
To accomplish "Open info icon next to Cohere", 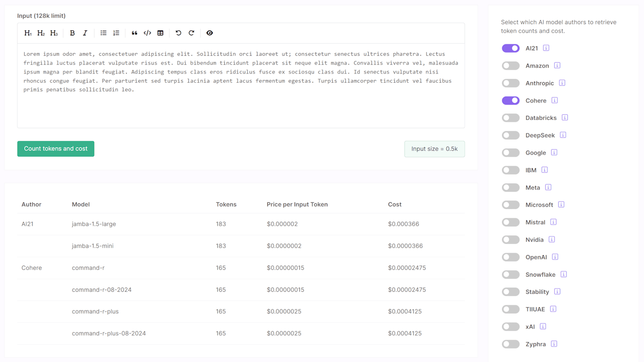I will click(x=554, y=100).
